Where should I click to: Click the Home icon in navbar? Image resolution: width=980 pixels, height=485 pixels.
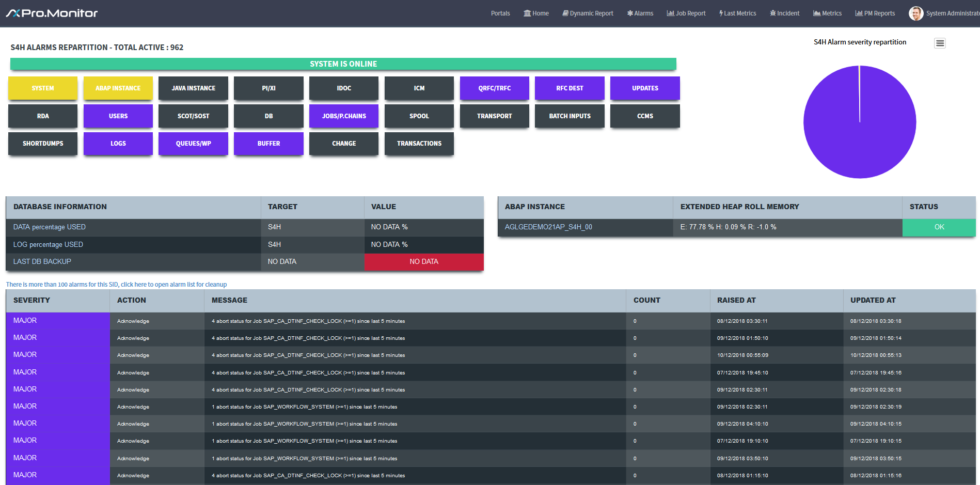(527, 13)
